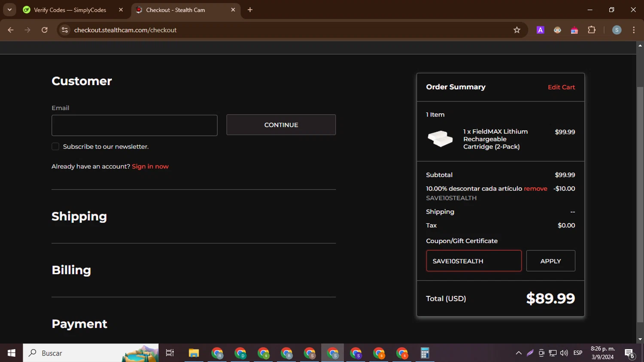Screen dimensions: 644x362
Task: Open the Chrome taskbar icon with D badge
Action: coord(240,353)
